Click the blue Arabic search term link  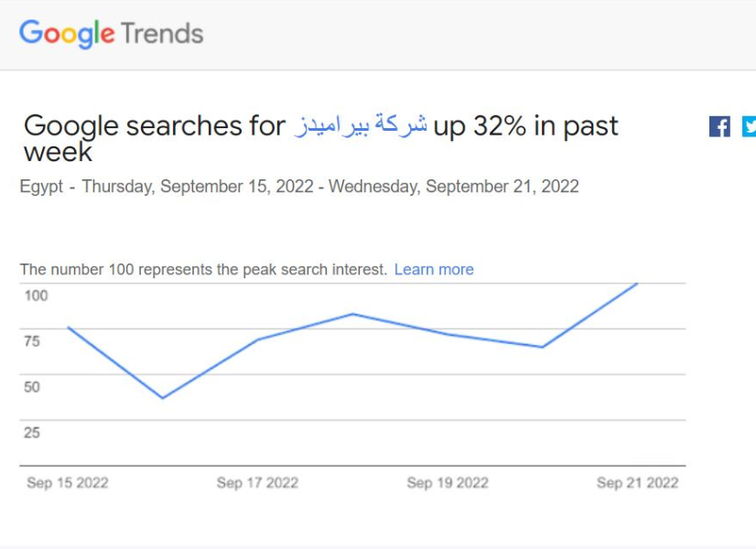pos(361,125)
